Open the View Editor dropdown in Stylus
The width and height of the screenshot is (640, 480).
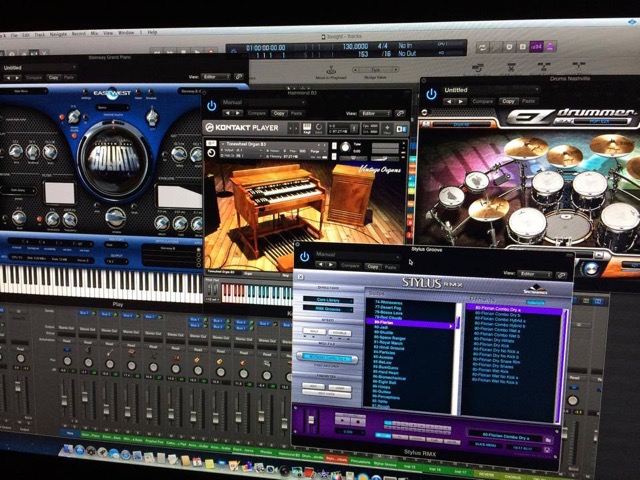pyautogui.click(x=530, y=272)
